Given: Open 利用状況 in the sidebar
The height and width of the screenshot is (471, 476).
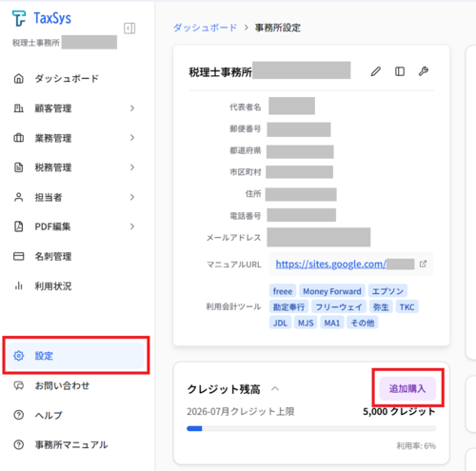Looking at the screenshot, I should 74,286.
